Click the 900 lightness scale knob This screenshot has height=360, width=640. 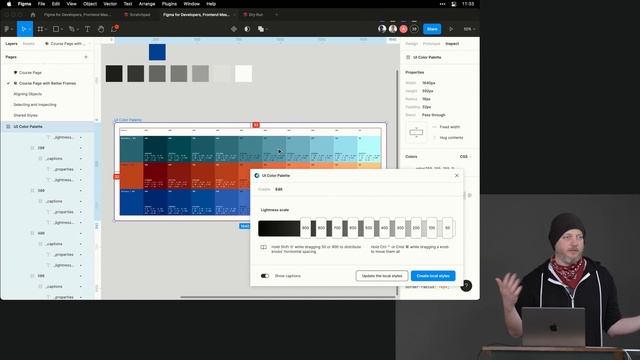coord(305,228)
